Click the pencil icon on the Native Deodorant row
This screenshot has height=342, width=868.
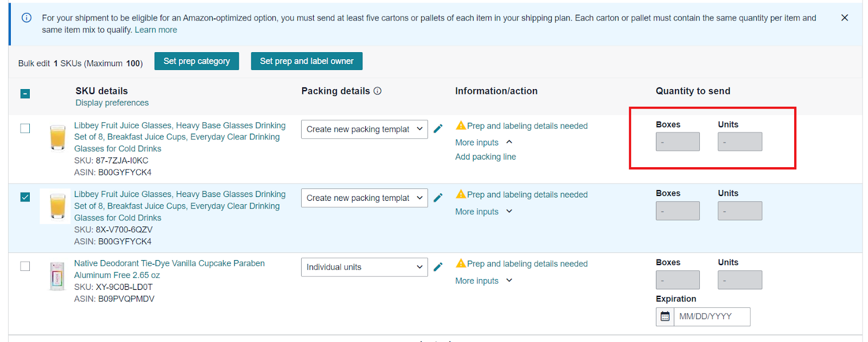click(438, 267)
